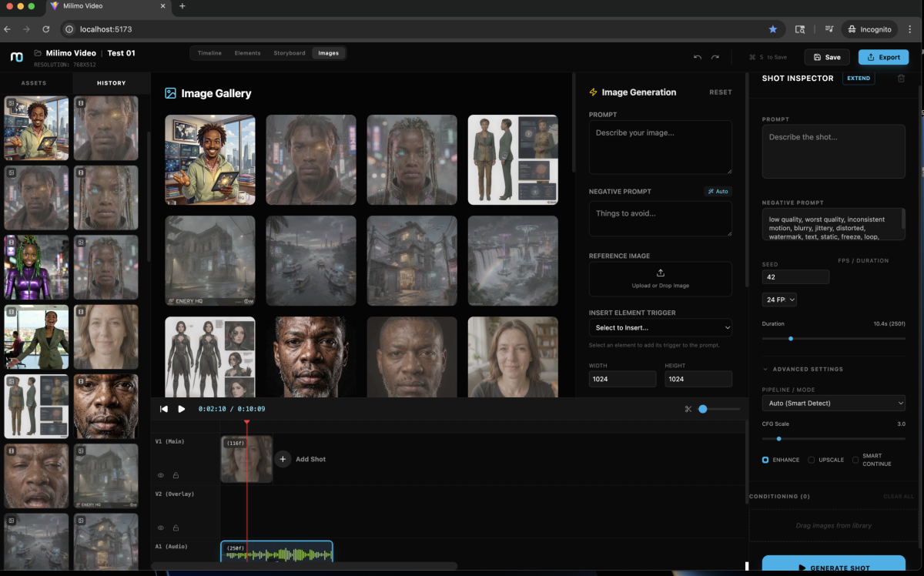Image resolution: width=924 pixels, height=576 pixels.
Task: Click the Milimo logo in the top-left corner
Action: click(x=15, y=56)
